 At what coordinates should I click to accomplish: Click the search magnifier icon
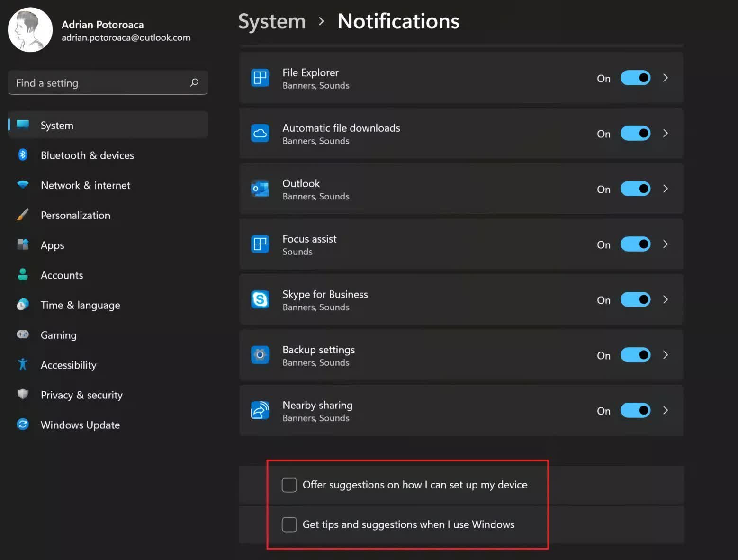pyautogui.click(x=194, y=82)
